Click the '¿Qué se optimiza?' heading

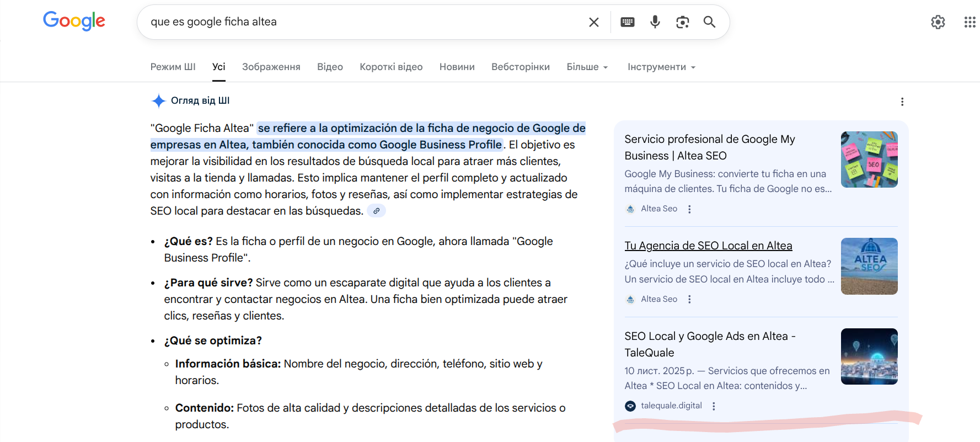pos(213,340)
